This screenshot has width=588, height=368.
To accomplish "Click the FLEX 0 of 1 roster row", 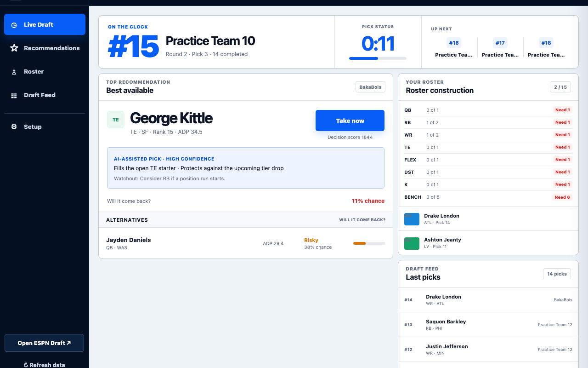I will [x=487, y=160].
